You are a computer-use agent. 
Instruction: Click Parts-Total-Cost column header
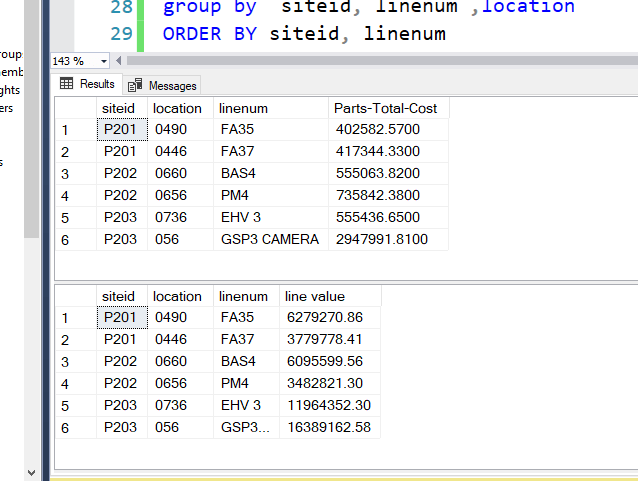click(x=388, y=108)
